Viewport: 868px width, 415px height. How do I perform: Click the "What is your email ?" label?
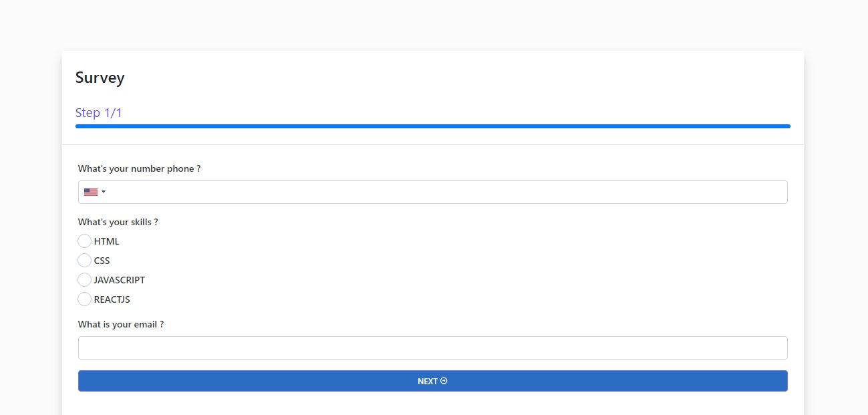pos(121,324)
